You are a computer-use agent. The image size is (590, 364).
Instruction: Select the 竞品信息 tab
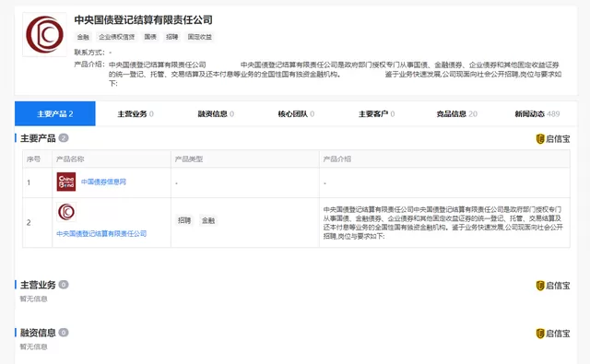tap(457, 114)
